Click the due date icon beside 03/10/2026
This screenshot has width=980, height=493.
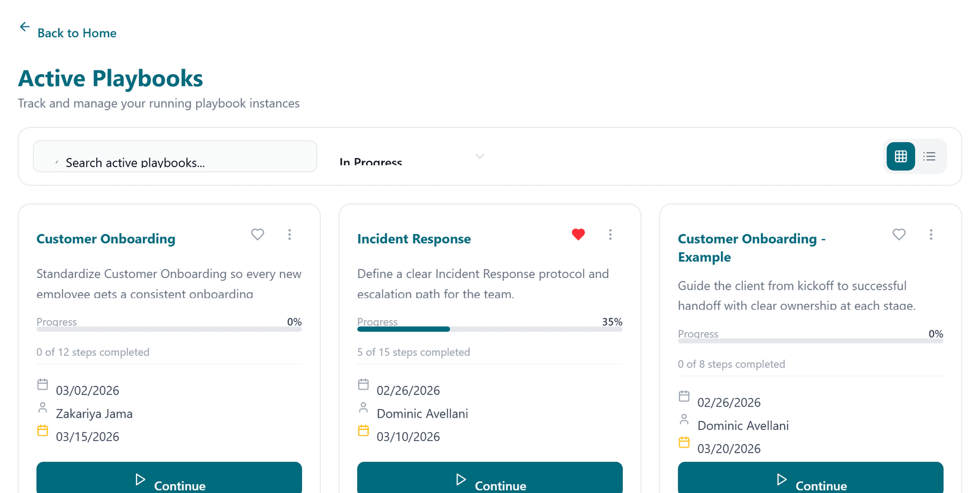363,431
